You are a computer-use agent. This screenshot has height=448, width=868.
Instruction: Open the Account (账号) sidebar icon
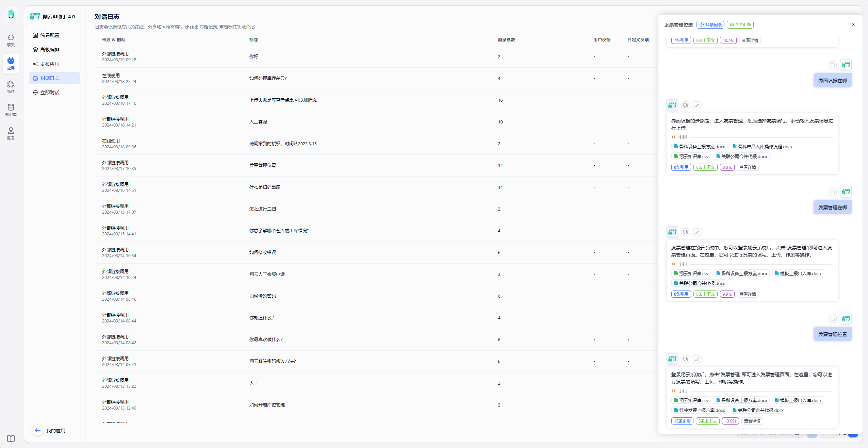point(11,133)
